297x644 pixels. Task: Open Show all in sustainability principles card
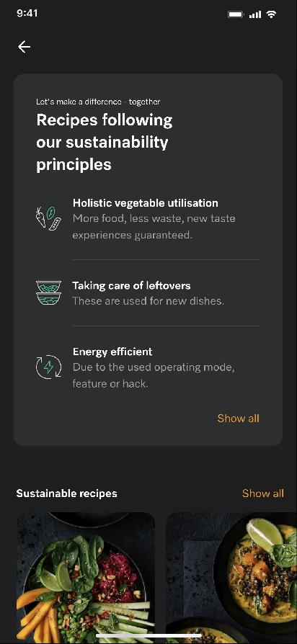coord(239,418)
